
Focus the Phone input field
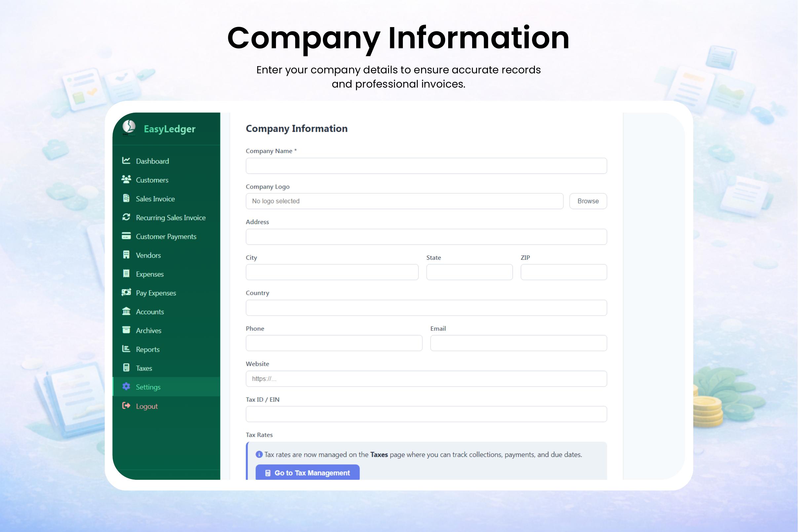[334, 343]
